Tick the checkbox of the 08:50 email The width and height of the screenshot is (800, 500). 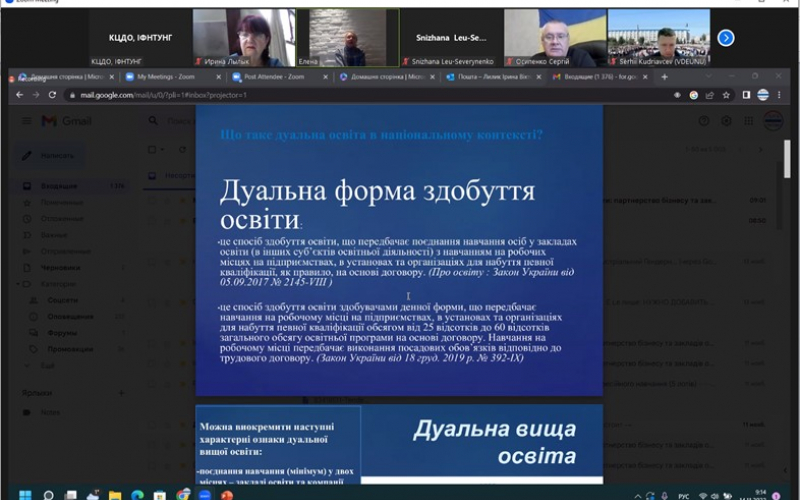[152, 220]
